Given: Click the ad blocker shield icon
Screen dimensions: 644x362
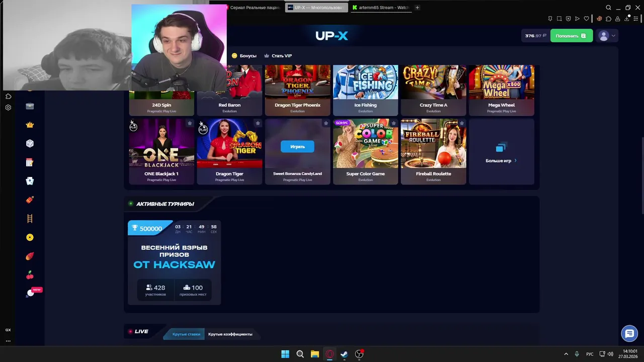Looking at the screenshot, I should (x=569, y=19).
